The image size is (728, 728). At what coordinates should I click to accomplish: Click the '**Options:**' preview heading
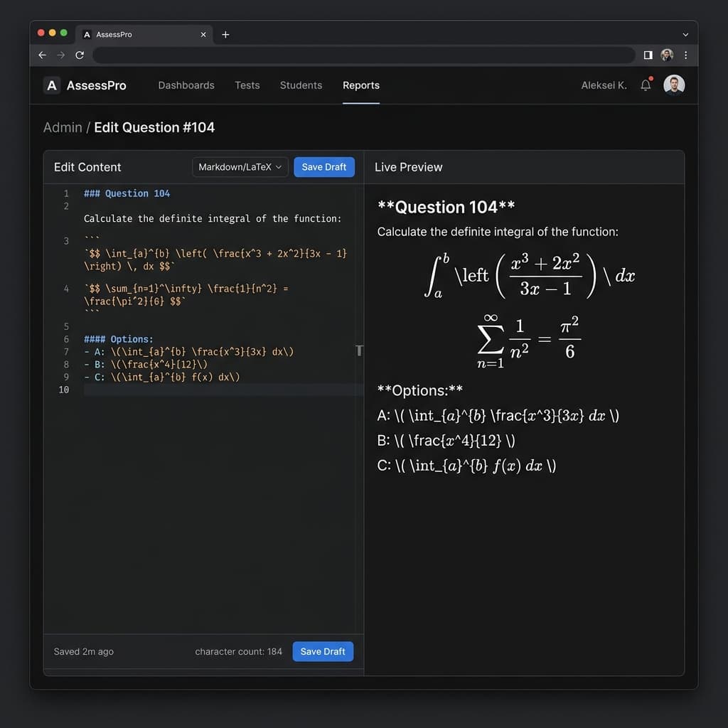click(x=420, y=390)
